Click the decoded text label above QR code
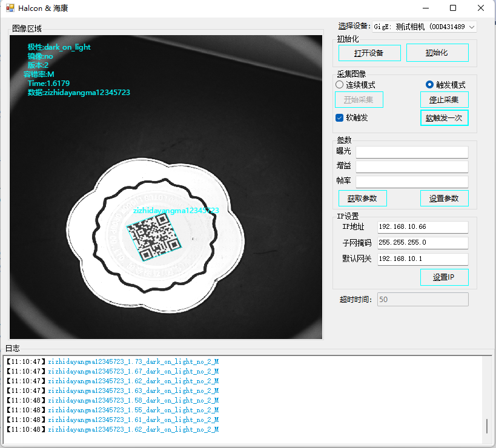 pyautogui.click(x=176, y=211)
